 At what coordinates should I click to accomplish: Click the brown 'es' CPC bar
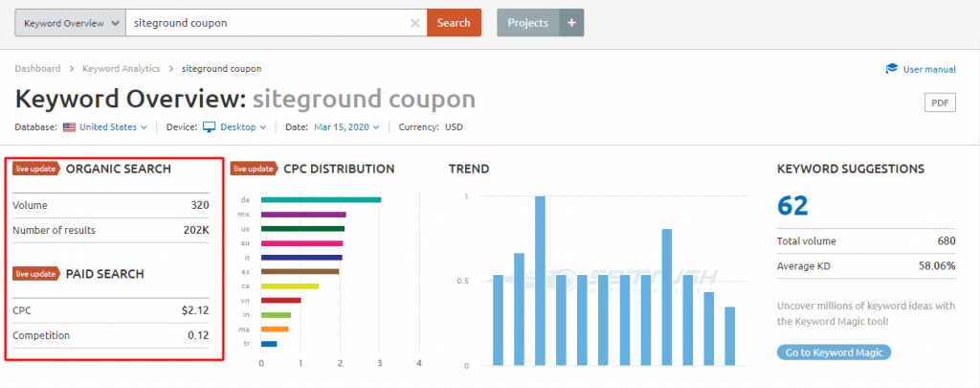tap(300, 272)
